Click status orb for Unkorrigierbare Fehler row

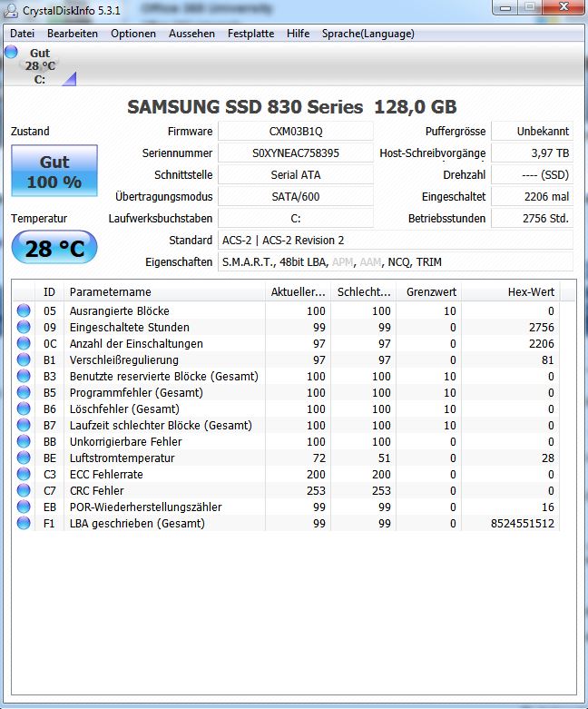tap(24, 441)
